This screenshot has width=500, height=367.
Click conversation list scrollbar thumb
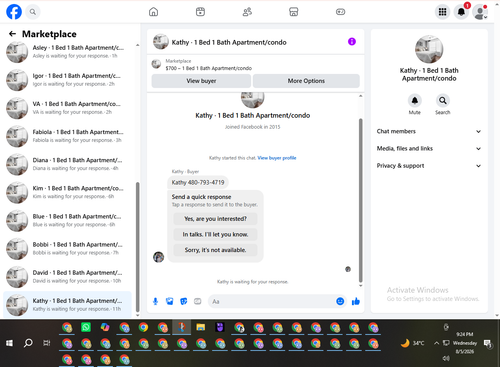[138, 247]
